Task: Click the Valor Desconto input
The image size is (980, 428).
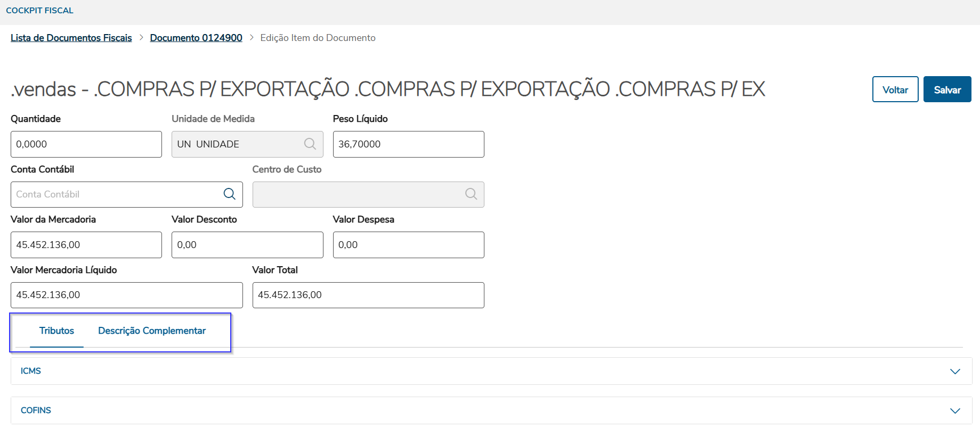Action: point(247,245)
